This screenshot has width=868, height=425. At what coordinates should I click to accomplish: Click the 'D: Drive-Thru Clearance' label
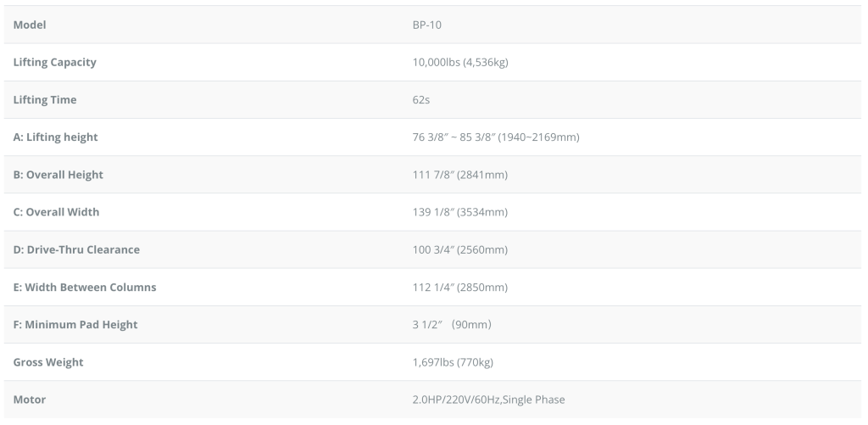(76, 249)
